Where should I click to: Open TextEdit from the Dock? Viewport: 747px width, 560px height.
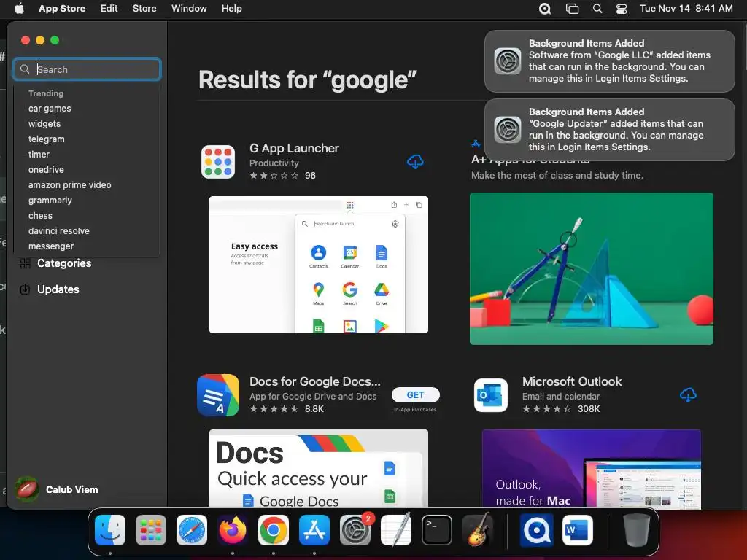point(396,530)
